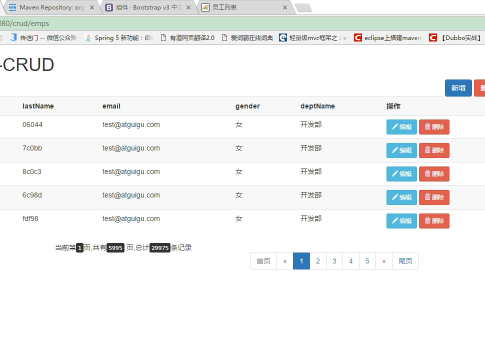
Task: Click the delete button for row fdf98
Action: click(x=434, y=221)
